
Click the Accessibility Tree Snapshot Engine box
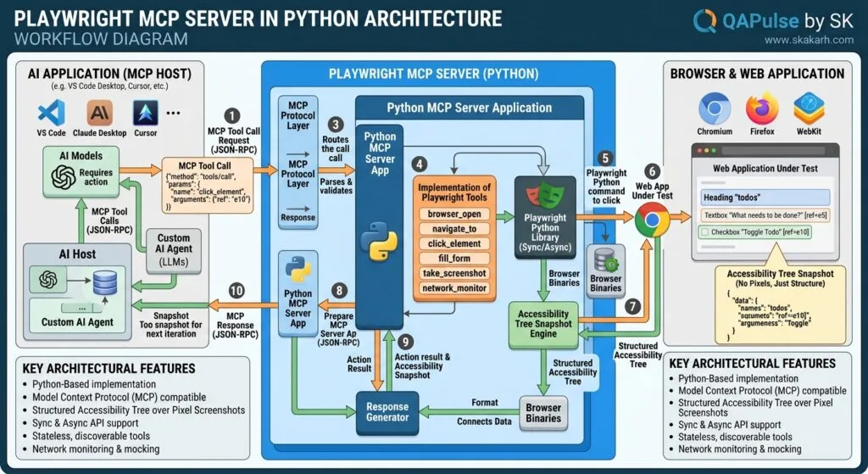543,324
